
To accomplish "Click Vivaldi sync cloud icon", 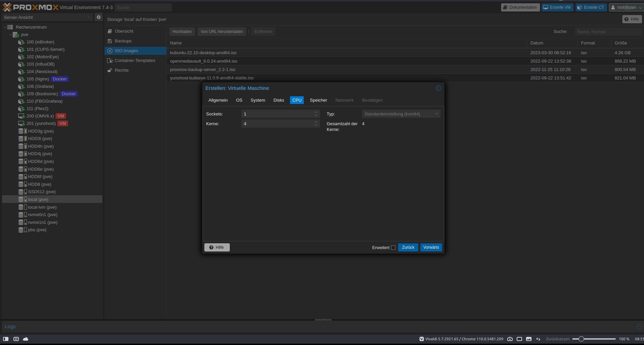I will point(26,339).
